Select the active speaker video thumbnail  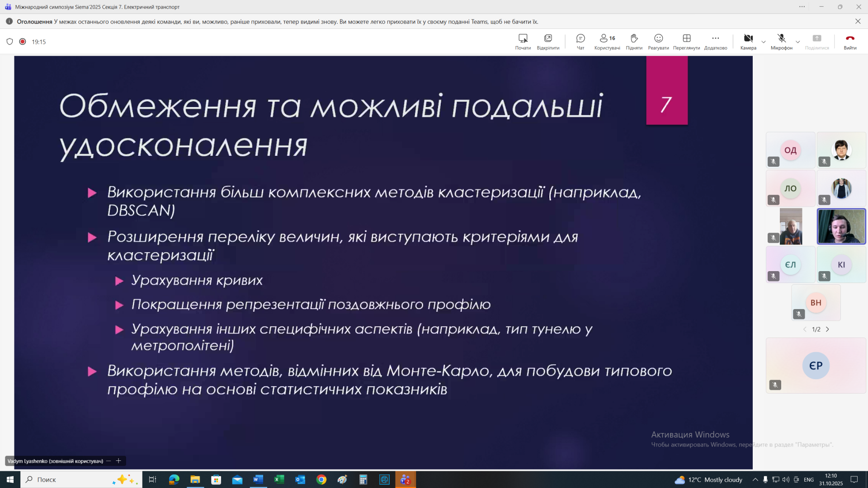pos(841,226)
